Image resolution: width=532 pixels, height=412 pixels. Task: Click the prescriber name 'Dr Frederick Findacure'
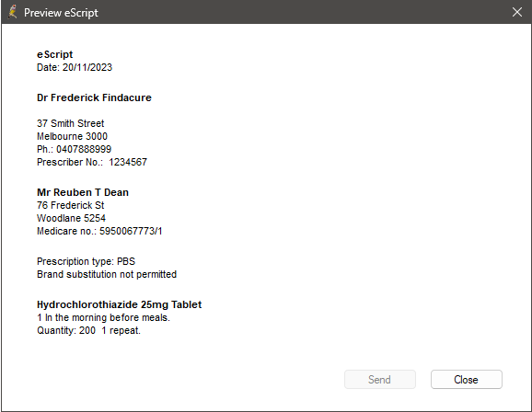point(94,97)
